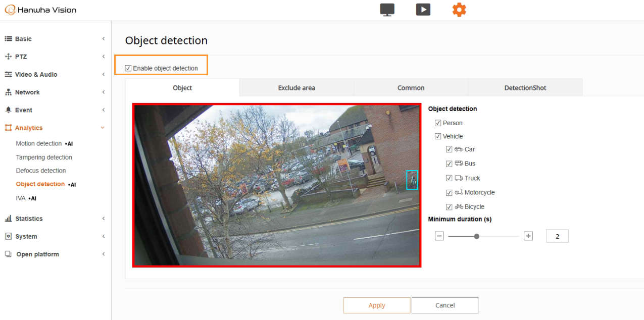Click the Statistics bar chart icon
The width and height of the screenshot is (644, 320).
coord(8,219)
